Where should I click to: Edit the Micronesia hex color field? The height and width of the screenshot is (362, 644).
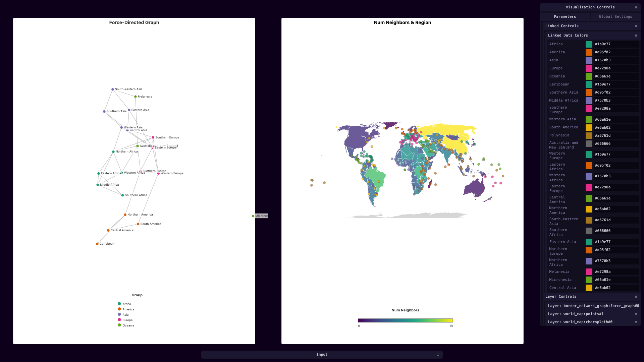click(x=616, y=280)
